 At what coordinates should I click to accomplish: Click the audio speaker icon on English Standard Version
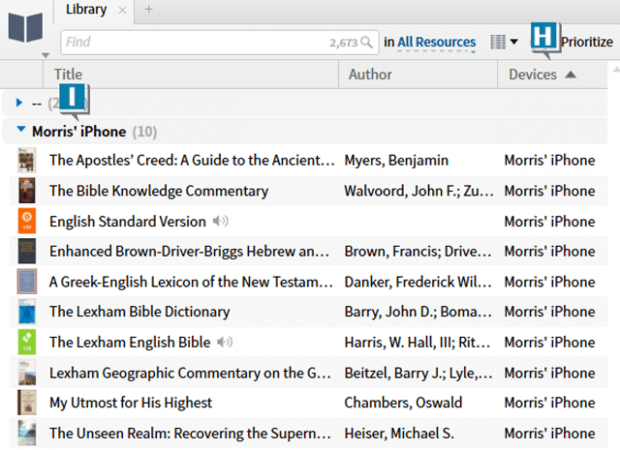(x=221, y=221)
